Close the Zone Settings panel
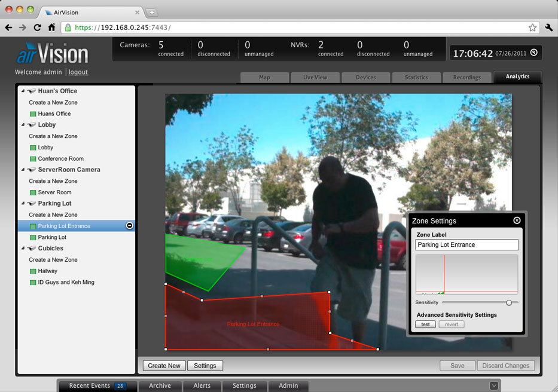 (517, 220)
